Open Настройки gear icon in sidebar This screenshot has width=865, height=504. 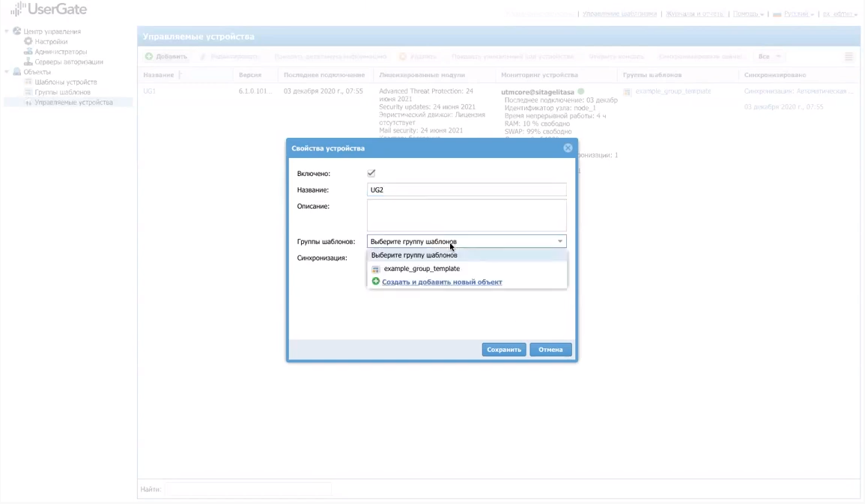(28, 41)
